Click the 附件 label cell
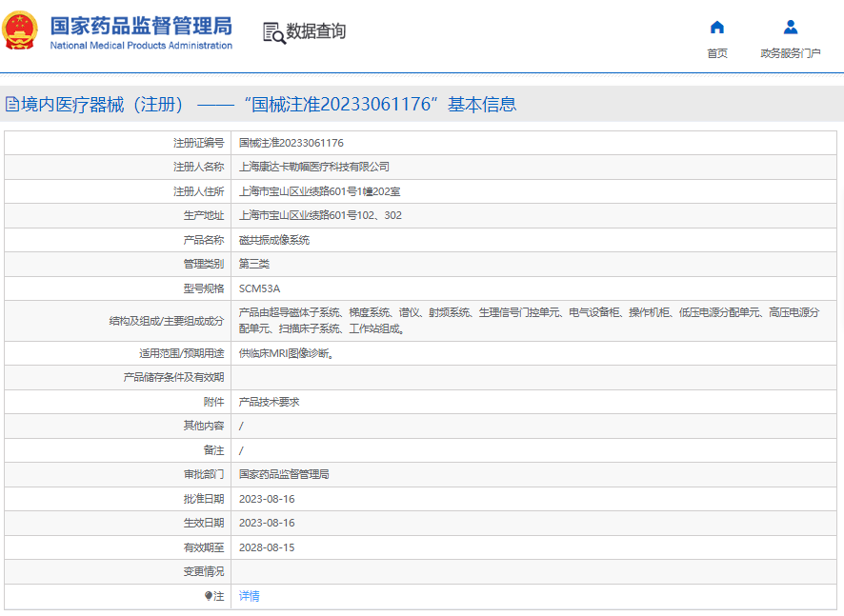The image size is (844, 616). (x=118, y=402)
